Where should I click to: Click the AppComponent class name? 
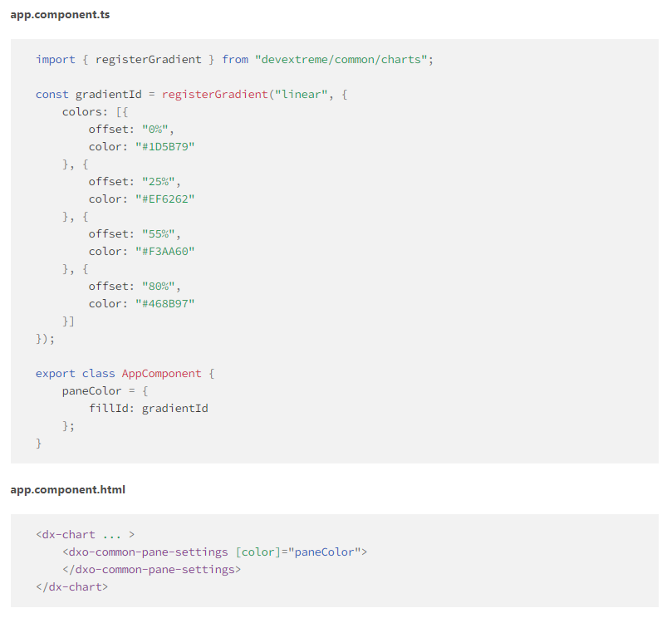(162, 373)
